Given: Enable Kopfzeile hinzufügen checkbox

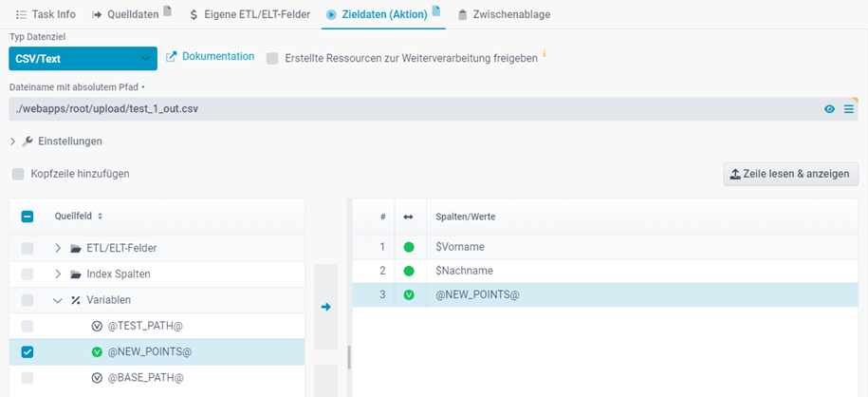Looking at the screenshot, I should coord(18,174).
